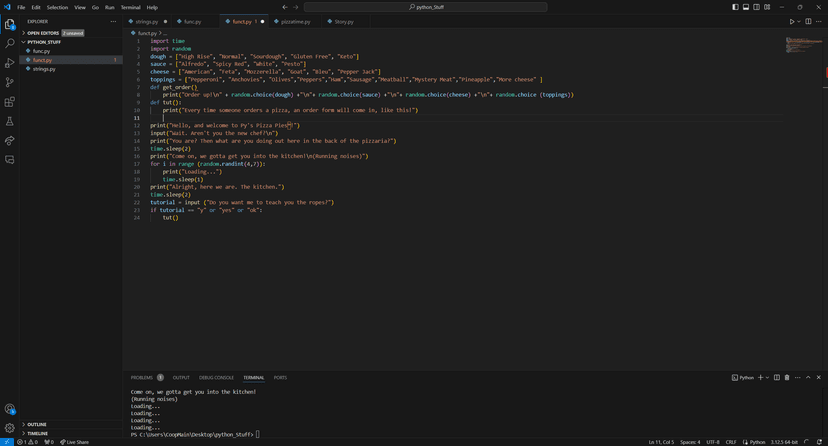Click Live Share in the status bar
Screen dimensions: 828x446
(74, 441)
